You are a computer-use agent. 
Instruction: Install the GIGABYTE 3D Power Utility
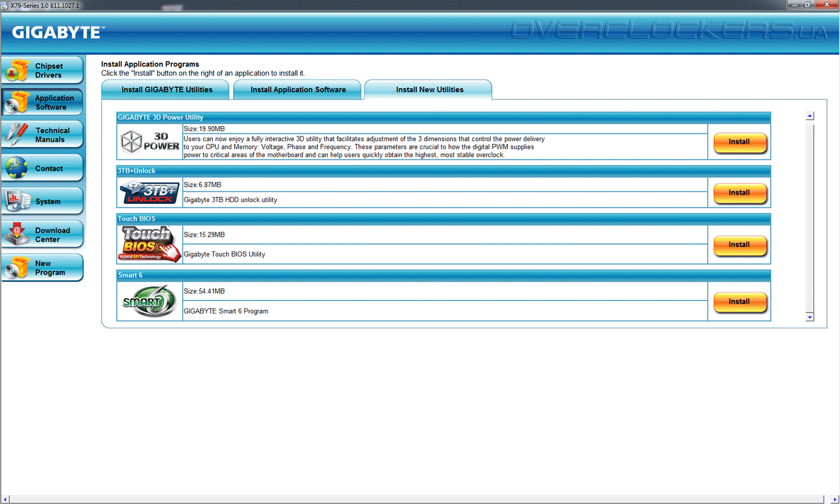click(740, 142)
